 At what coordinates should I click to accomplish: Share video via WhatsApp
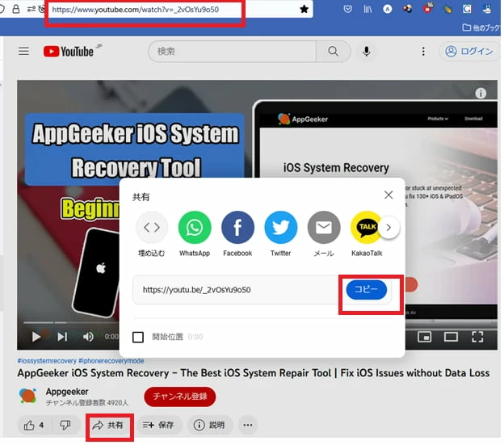pyautogui.click(x=195, y=234)
